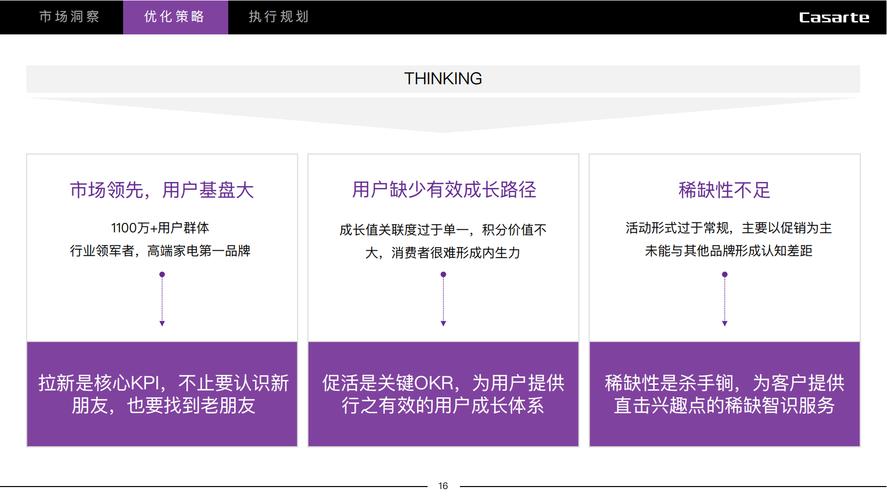Click the purple 拉新是核心KPI box
The height and width of the screenshot is (500, 887).
[x=162, y=394]
